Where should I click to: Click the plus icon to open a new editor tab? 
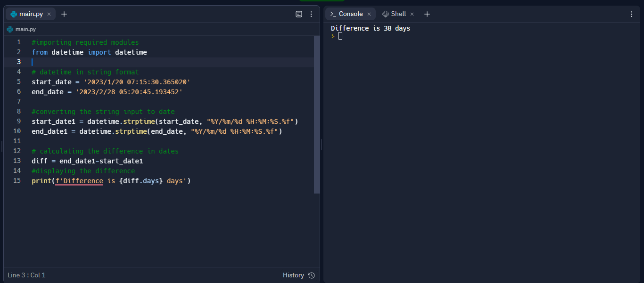(64, 14)
